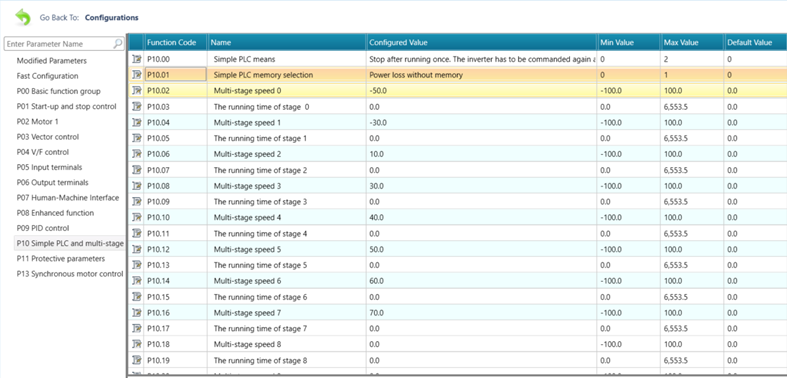Select P01 Start-up and stop control
787x378 pixels.
(x=66, y=106)
